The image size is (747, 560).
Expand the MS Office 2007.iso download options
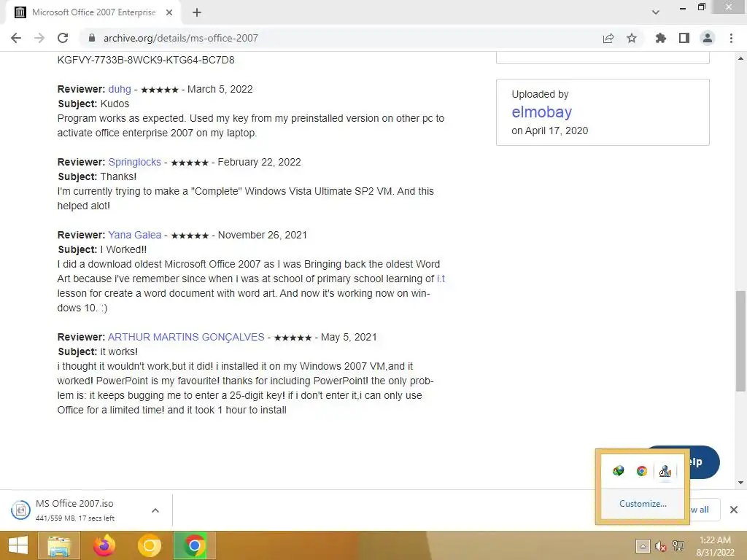(155, 510)
